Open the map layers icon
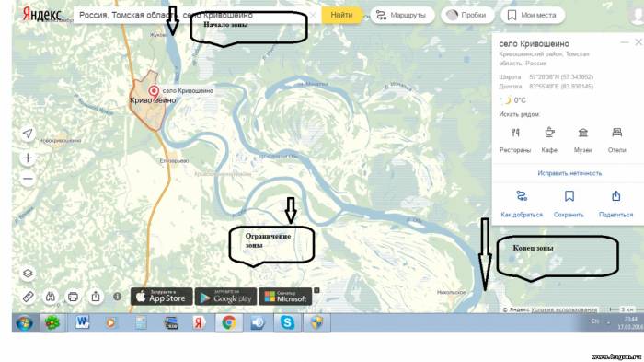The width and height of the screenshot is (644, 362). [x=28, y=274]
